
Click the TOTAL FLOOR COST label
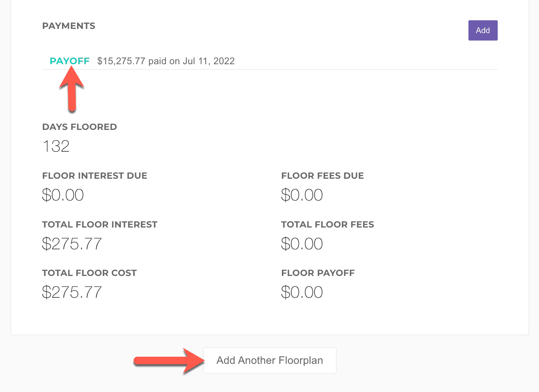click(89, 273)
